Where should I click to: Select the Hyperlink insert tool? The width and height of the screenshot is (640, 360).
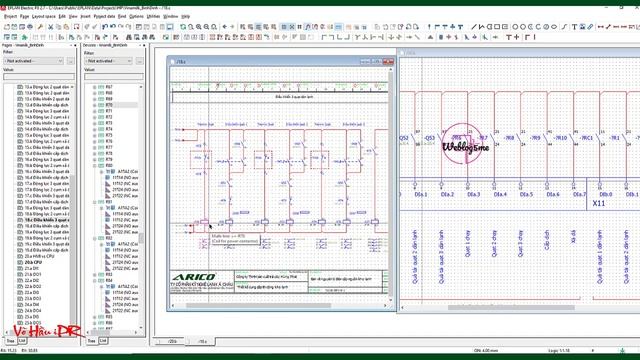(x=590, y=27)
